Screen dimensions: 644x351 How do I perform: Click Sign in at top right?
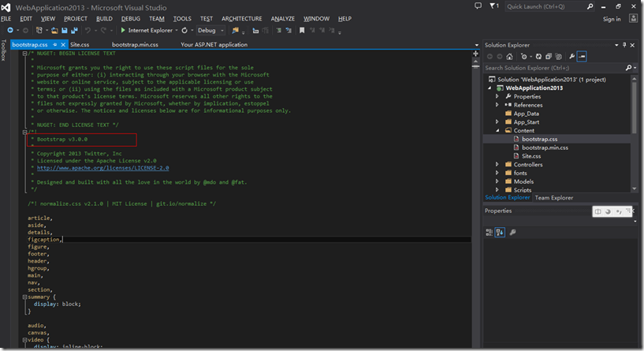(612, 18)
